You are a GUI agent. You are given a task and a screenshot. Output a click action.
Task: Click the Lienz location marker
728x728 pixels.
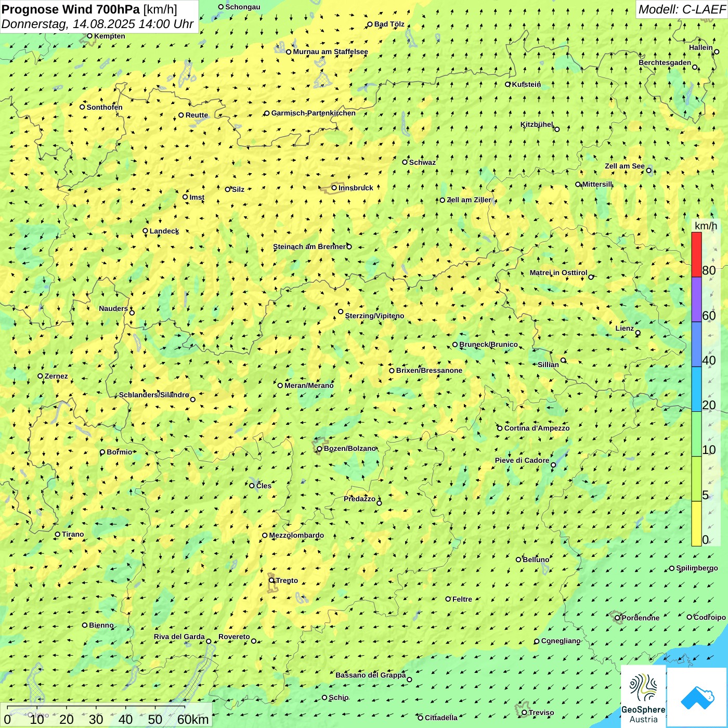[638, 333]
